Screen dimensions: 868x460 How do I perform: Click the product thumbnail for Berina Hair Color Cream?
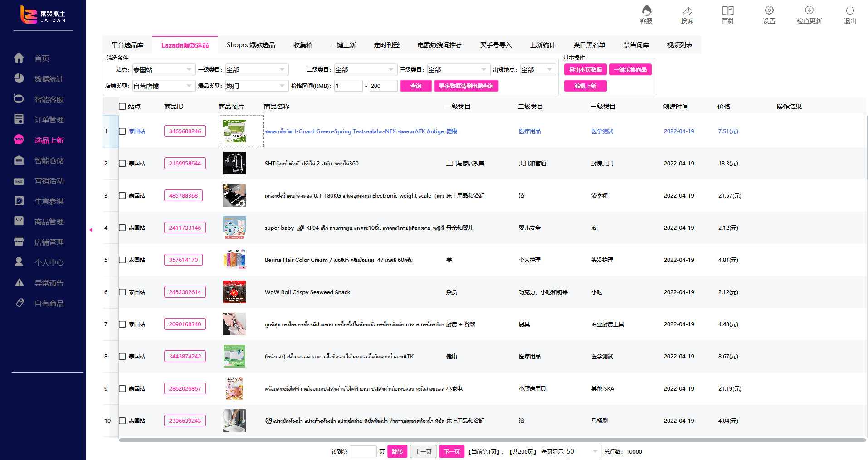tap(234, 260)
